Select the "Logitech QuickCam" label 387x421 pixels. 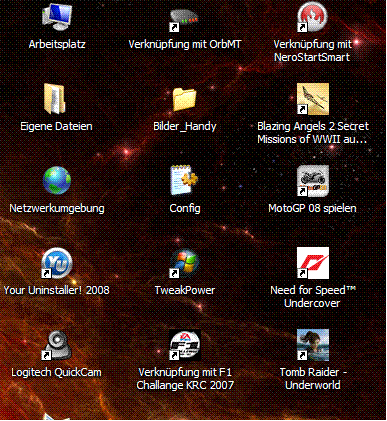pos(56,372)
